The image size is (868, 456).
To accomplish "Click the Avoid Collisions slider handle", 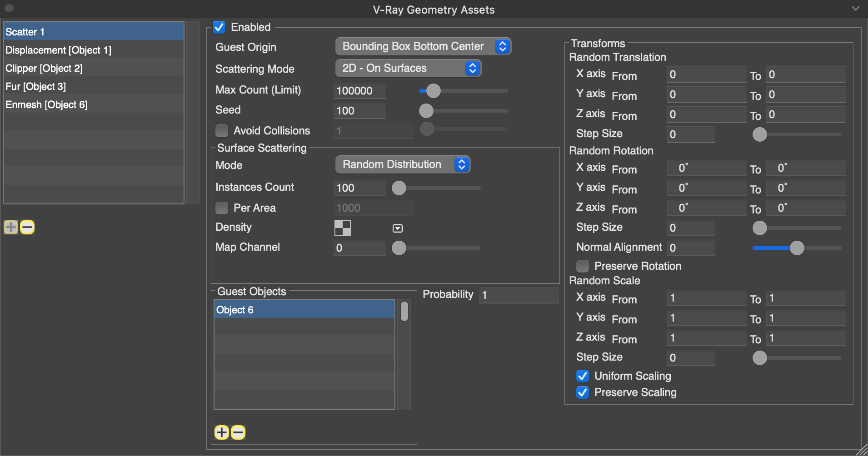I will pyautogui.click(x=427, y=129).
